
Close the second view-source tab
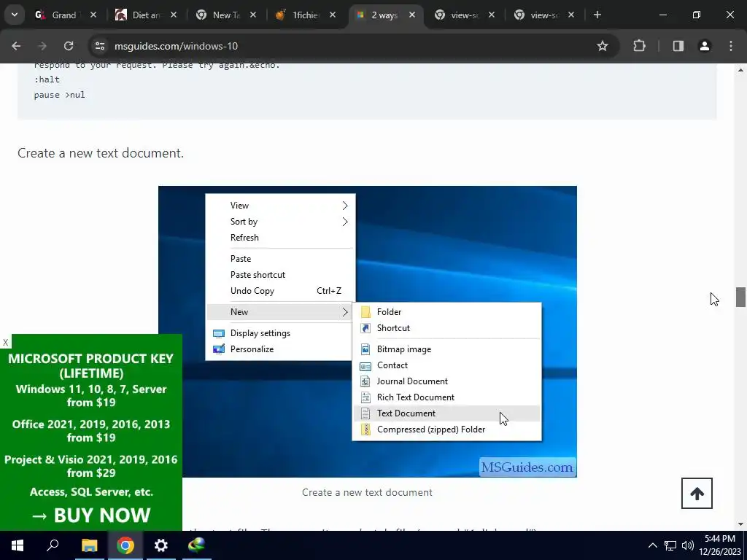[571, 15]
